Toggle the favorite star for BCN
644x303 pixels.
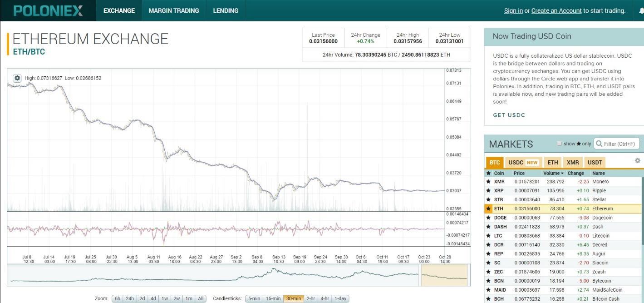[x=488, y=281]
